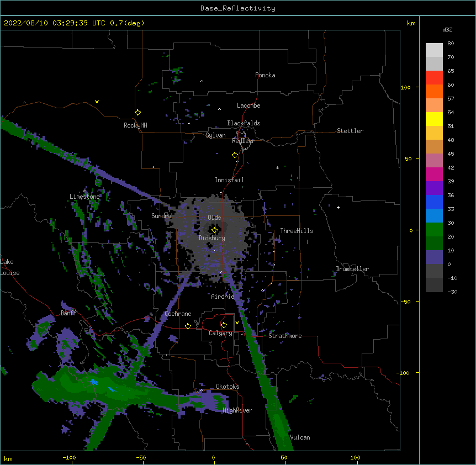476x465 pixels.
Task: Select the bright orange swatch below the red swatch
Action: click(434, 91)
